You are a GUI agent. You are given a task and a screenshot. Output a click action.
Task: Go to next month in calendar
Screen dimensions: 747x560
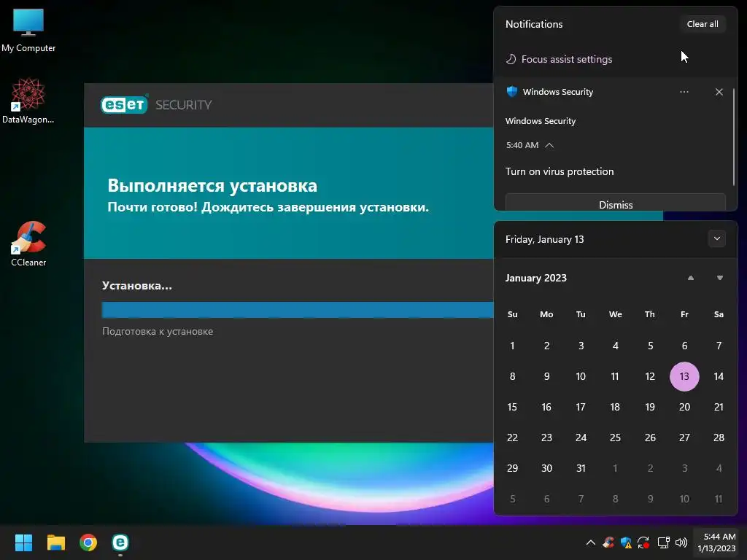click(720, 278)
